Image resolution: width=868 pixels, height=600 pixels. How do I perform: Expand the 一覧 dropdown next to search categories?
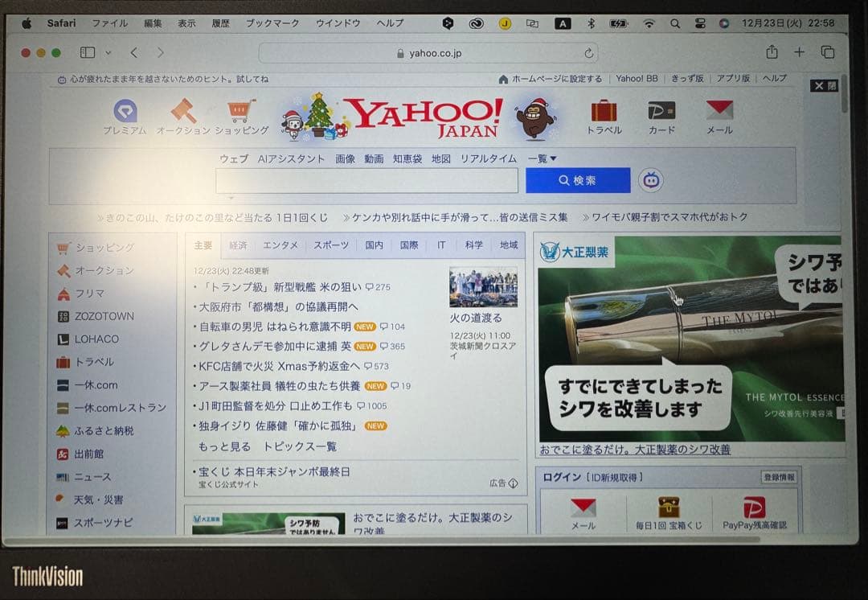click(541, 159)
